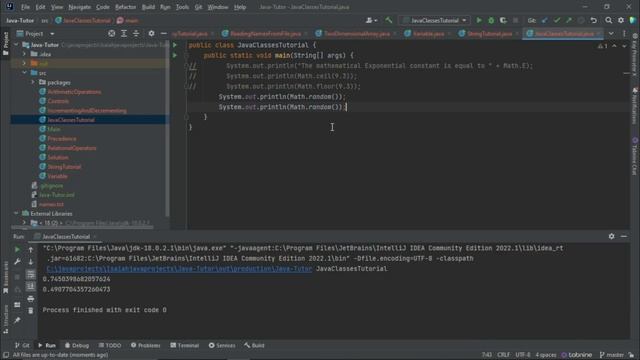640x360 pixels.
Task: Collapse the Java-Tutor project root
Action: 16,44
